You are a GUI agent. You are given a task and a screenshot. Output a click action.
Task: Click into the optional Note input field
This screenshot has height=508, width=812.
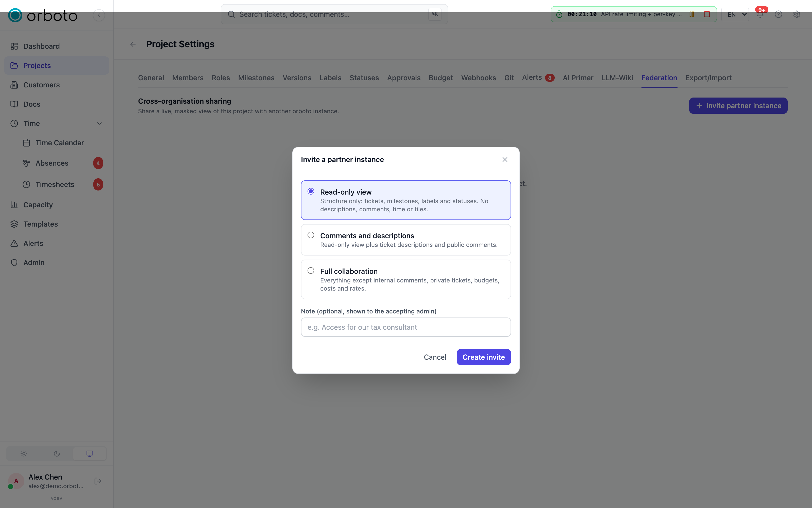tap(406, 327)
